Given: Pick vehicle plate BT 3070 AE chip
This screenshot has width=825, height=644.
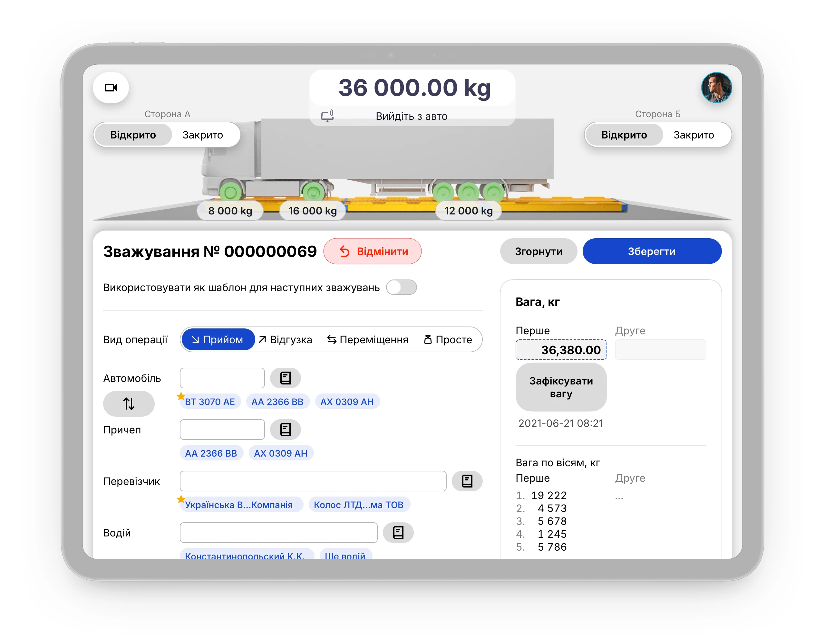Looking at the screenshot, I should pyautogui.click(x=210, y=402).
